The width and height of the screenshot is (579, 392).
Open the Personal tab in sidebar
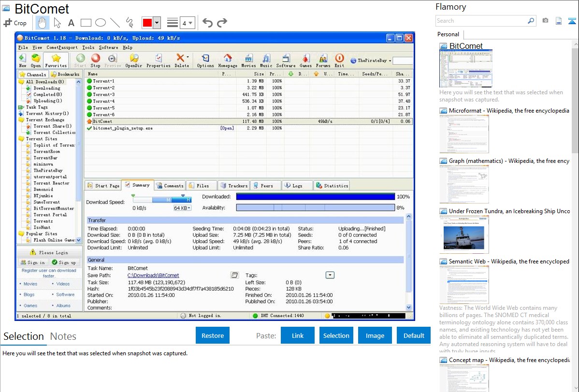448,34
